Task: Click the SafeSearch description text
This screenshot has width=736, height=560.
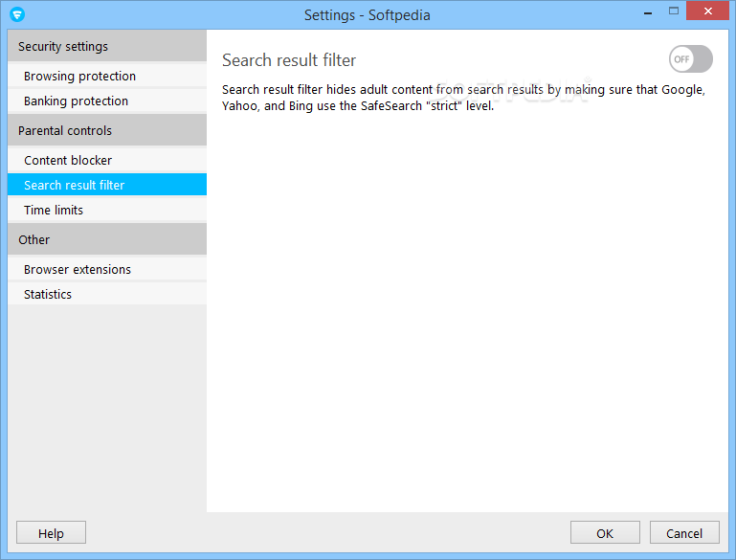Action: (x=463, y=98)
